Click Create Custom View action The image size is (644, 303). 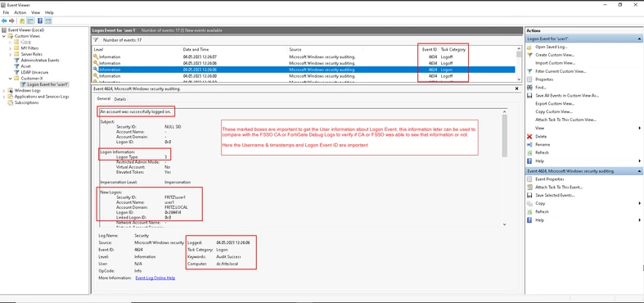click(555, 55)
